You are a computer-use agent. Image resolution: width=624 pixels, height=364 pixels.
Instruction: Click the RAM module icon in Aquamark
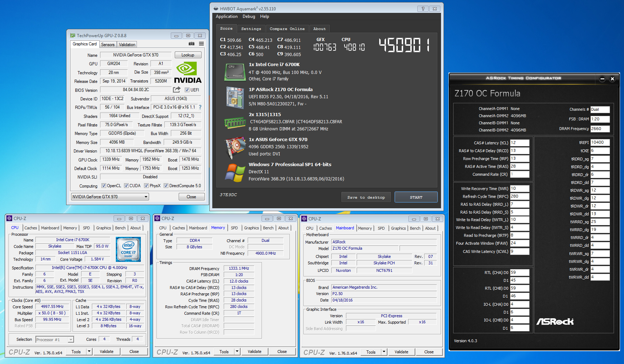[235, 123]
